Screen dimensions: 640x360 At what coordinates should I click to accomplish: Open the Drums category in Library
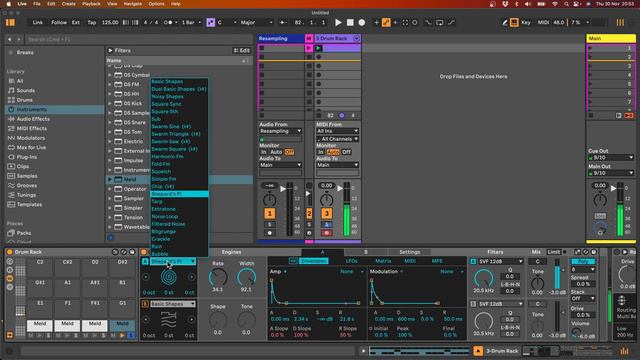[x=24, y=100]
